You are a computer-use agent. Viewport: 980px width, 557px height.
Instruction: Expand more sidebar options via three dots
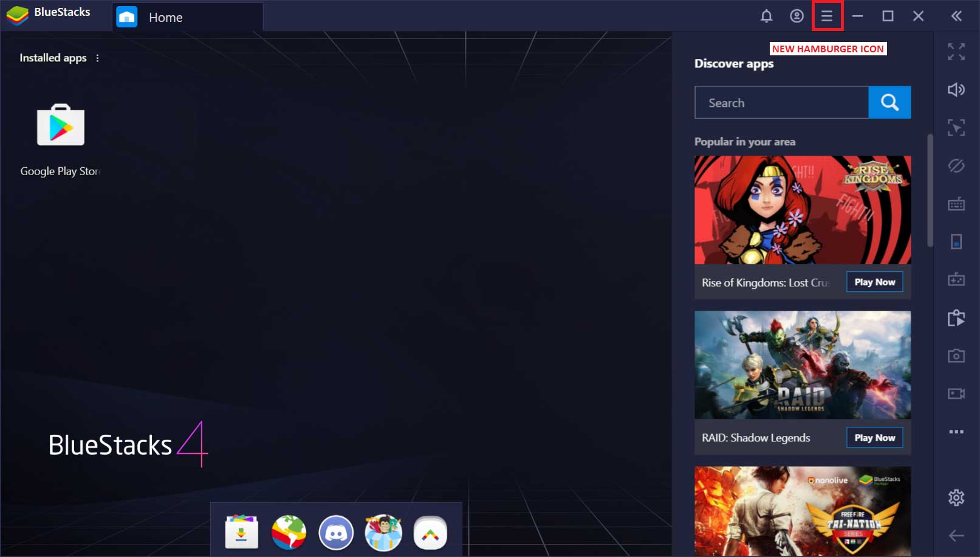956,431
